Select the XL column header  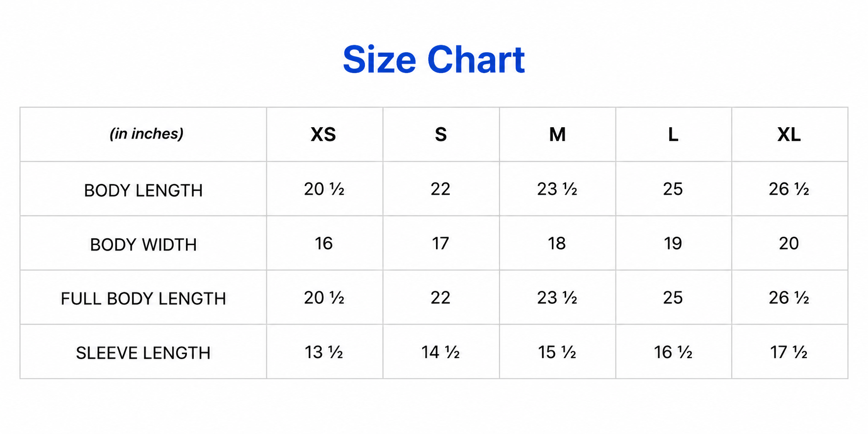point(789,135)
